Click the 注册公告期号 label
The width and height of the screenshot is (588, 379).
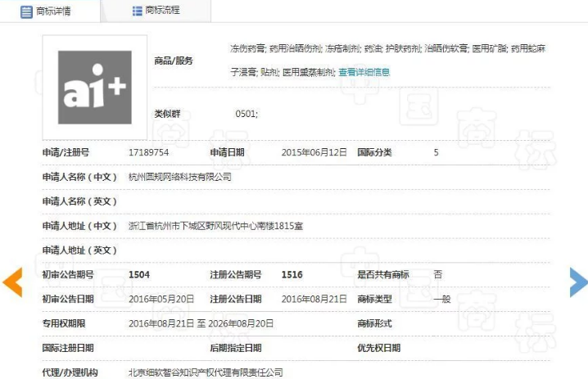(x=236, y=275)
